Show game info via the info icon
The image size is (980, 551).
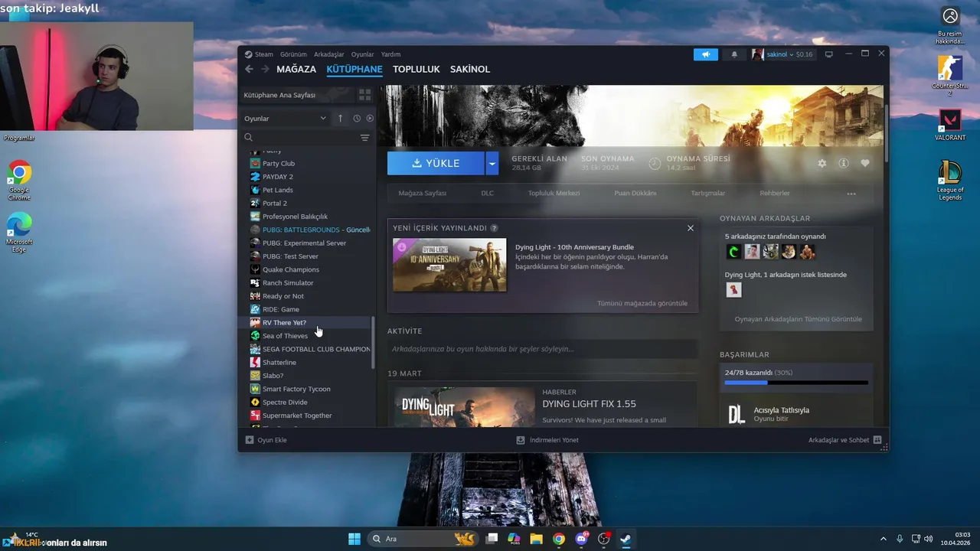843,163
